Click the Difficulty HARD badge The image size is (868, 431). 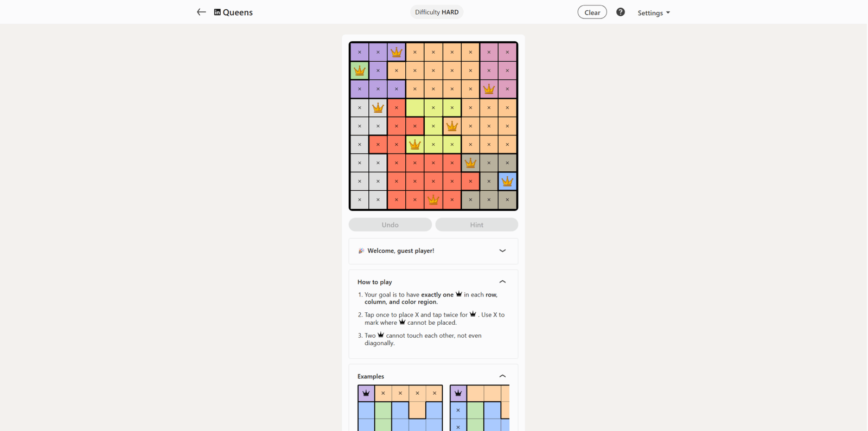pyautogui.click(x=437, y=12)
